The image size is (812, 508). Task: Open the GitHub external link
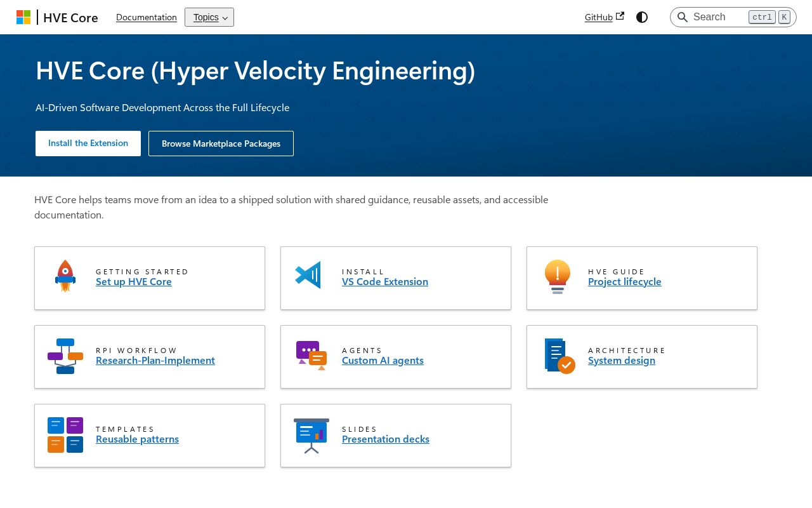coord(605,17)
